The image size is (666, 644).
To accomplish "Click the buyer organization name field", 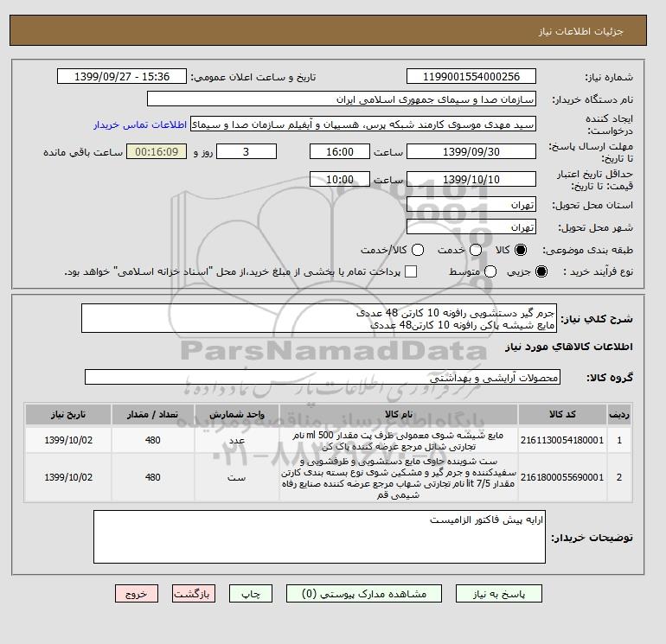I will pos(342,99).
